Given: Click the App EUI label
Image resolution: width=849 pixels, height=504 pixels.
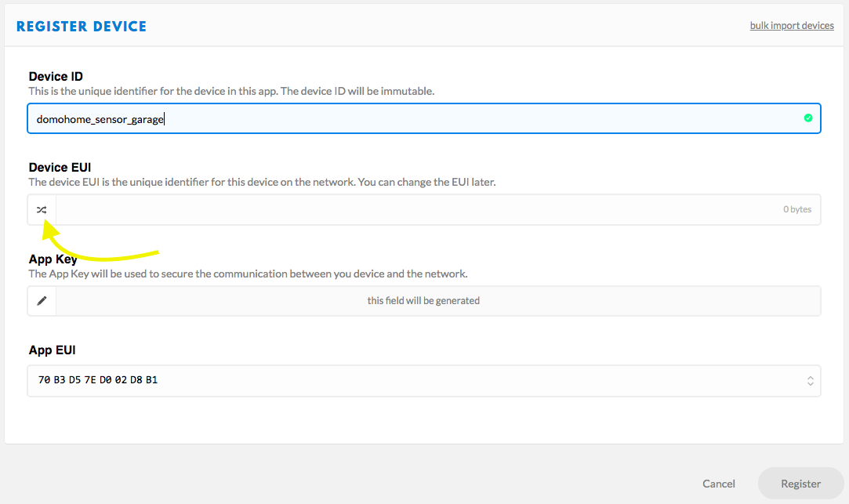Looking at the screenshot, I should click(x=52, y=350).
